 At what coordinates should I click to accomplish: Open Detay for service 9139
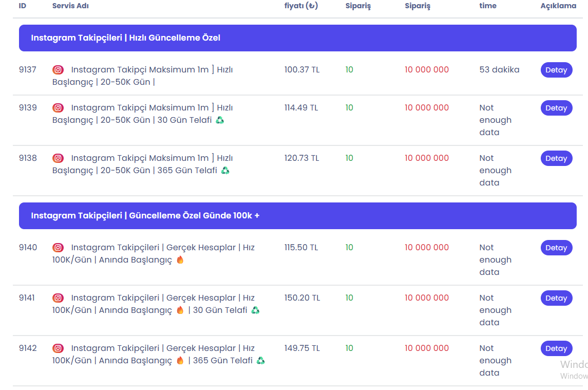point(556,108)
